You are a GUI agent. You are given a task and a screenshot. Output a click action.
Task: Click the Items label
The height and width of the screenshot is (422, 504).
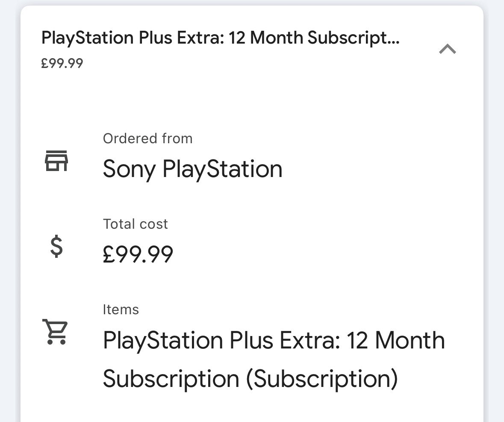121,310
